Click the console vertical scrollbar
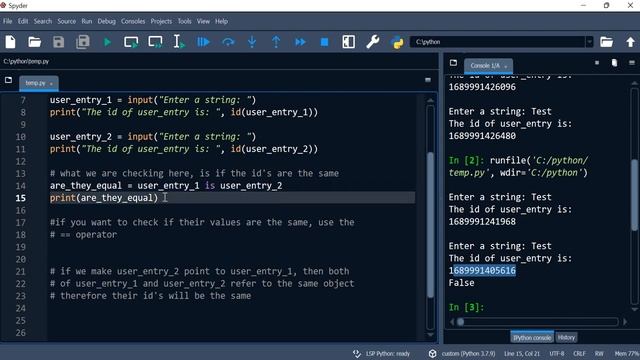640x360 pixels. click(635, 195)
